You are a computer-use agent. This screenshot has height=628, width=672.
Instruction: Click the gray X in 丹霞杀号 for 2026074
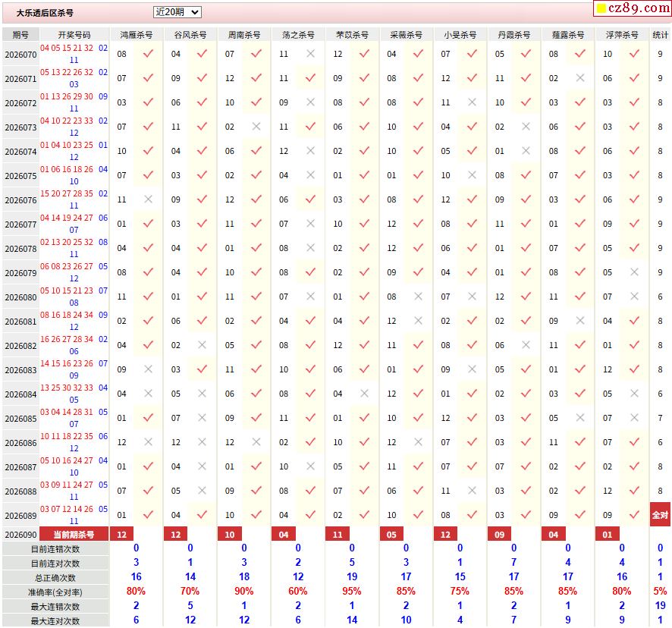pyautogui.click(x=526, y=151)
